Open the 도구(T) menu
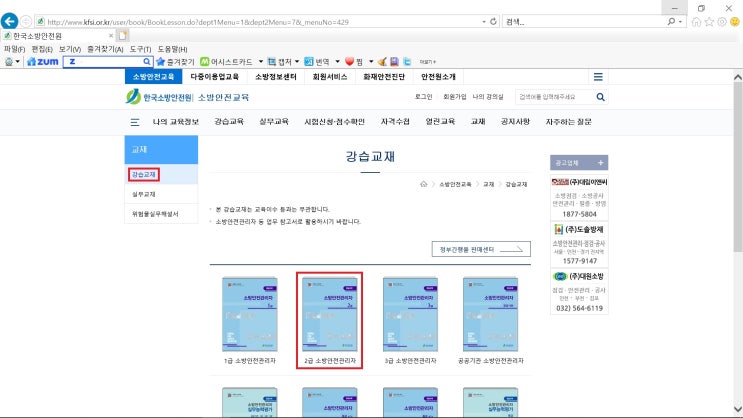Image resolution: width=743 pixels, height=418 pixels. coord(140,49)
